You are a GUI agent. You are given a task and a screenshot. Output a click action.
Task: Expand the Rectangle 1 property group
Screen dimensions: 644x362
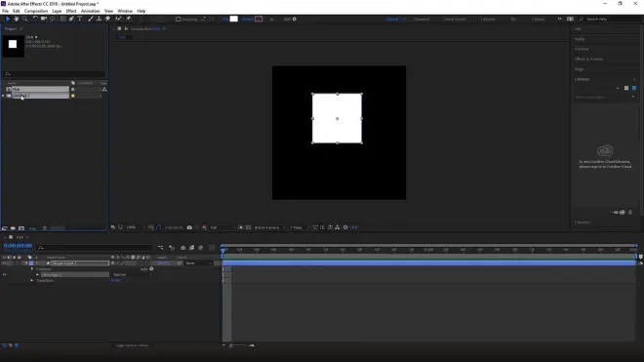(x=37, y=274)
